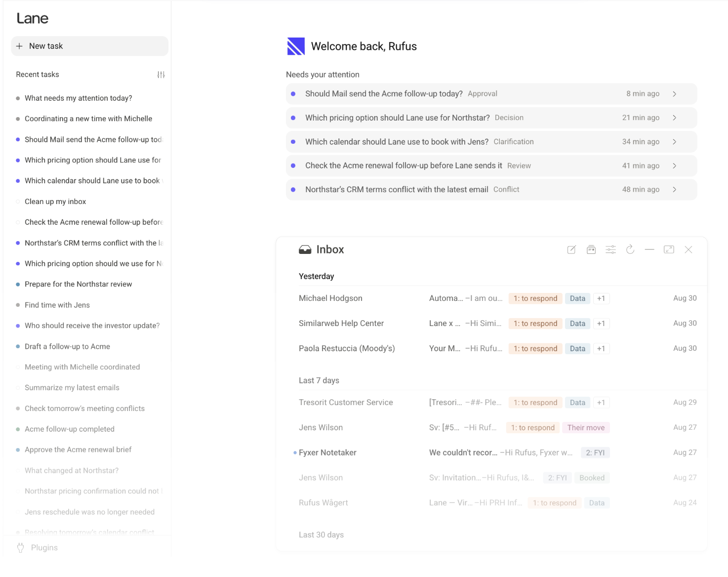Open Rufus Wågert's Aug 24 email
This screenshot has width=728, height=577.
[x=498, y=503]
